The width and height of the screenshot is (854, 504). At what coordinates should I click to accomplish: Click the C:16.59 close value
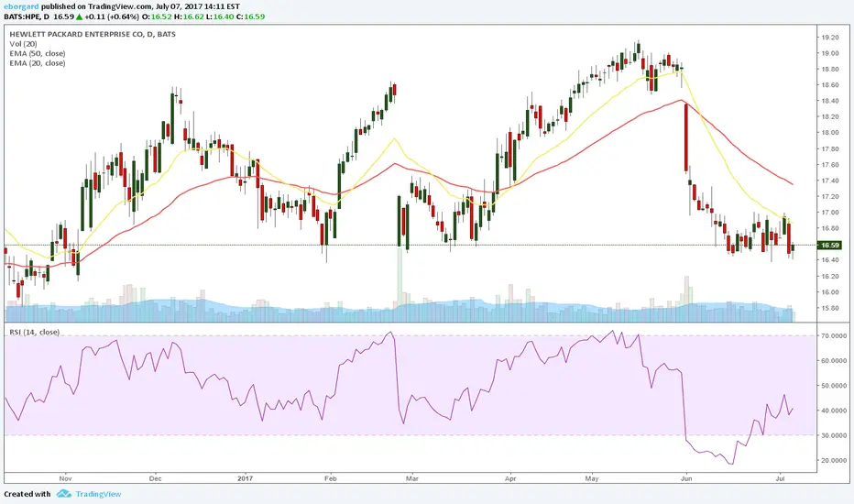[250, 16]
